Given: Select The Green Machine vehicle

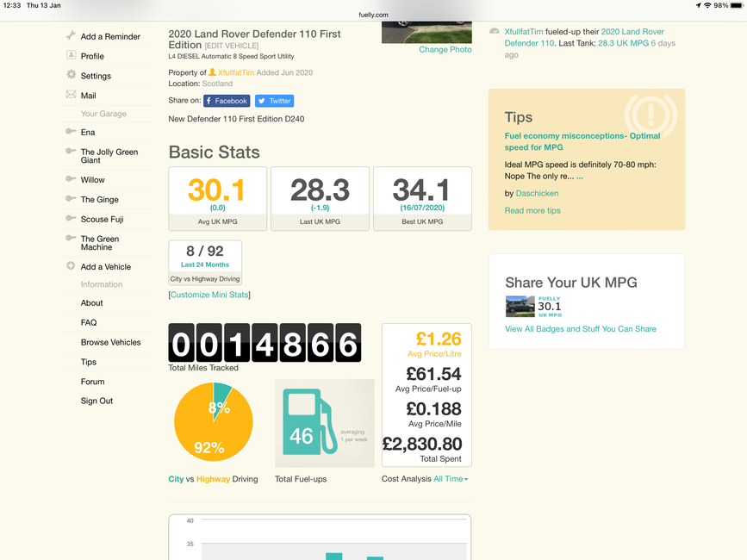Looking at the screenshot, I should pos(100,243).
